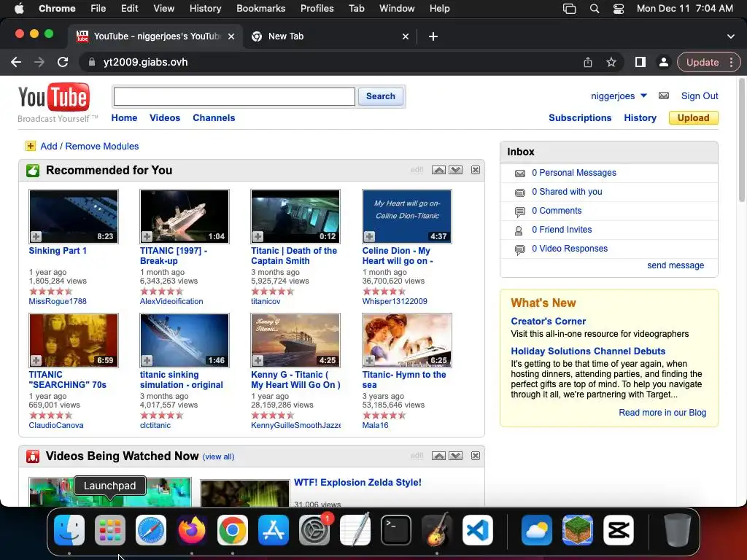Go to the Channels navigation tab
The width and height of the screenshot is (747, 560).
pyautogui.click(x=214, y=117)
